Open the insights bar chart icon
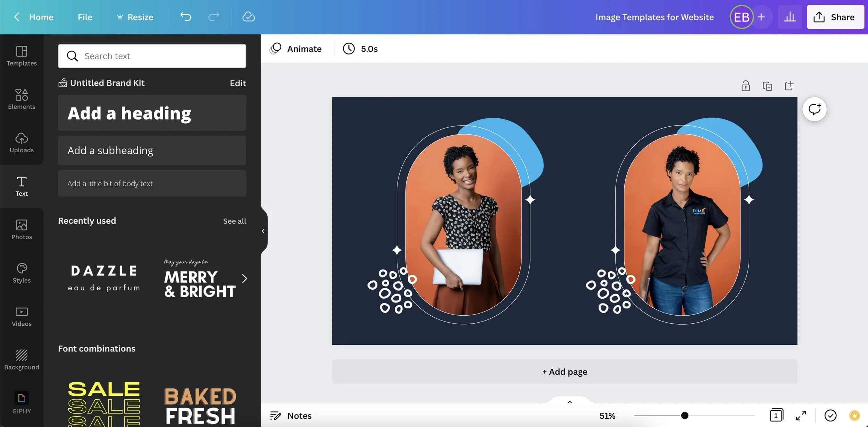The height and width of the screenshot is (427, 868). (x=790, y=17)
